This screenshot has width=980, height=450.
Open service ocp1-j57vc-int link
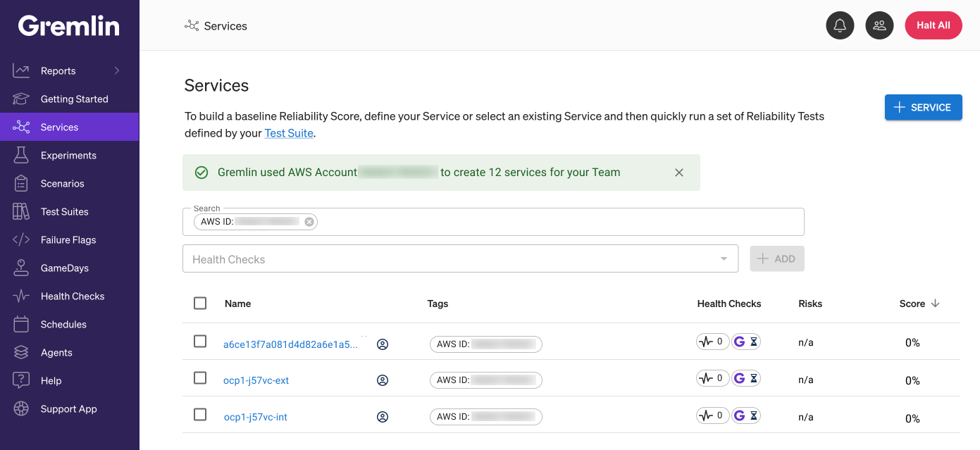256,417
